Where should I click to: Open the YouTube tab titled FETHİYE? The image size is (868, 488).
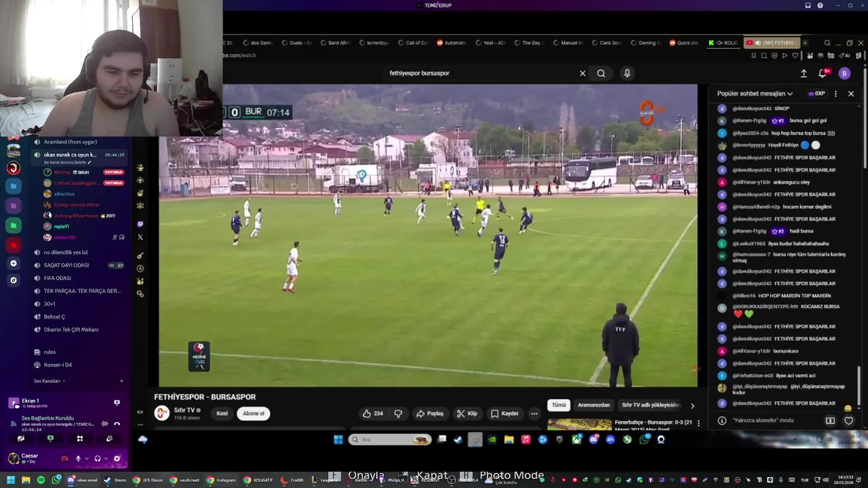[772, 43]
